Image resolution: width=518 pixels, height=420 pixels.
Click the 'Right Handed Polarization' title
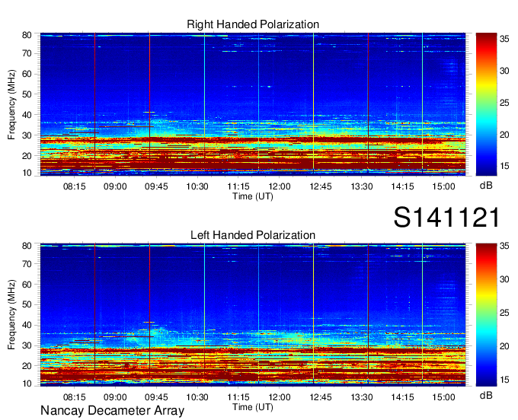pos(253,24)
